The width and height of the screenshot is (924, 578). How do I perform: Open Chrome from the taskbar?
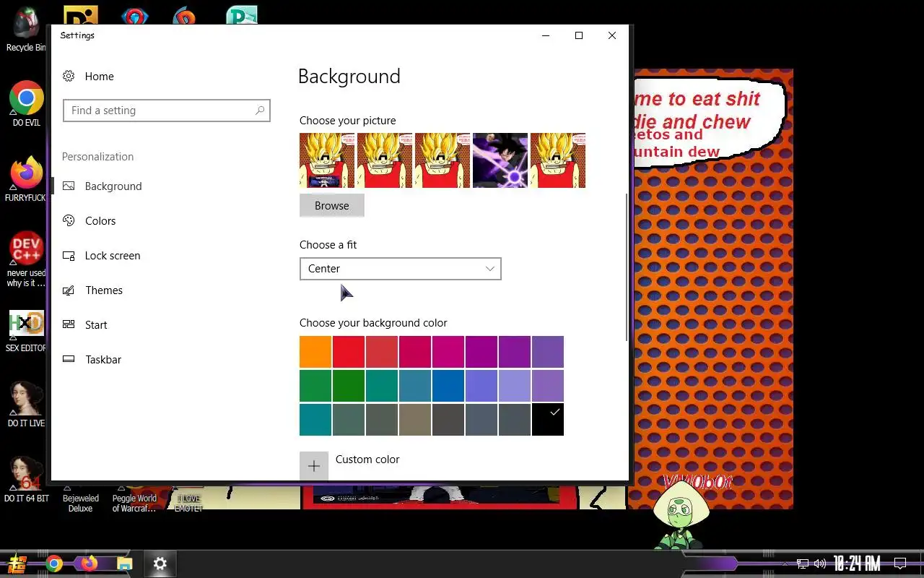[x=54, y=564]
